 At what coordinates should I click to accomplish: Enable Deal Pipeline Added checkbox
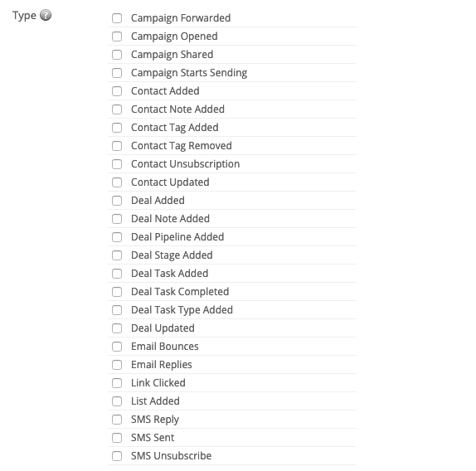click(117, 237)
